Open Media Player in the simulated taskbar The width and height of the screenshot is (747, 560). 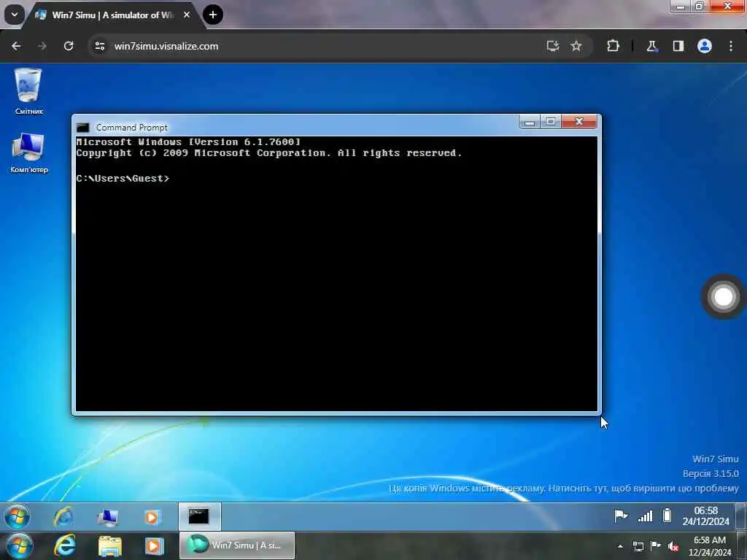point(152,517)
